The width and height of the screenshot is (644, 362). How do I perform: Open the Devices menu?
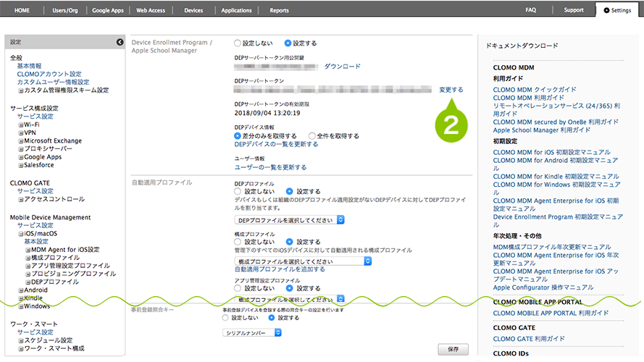[193, 11]
